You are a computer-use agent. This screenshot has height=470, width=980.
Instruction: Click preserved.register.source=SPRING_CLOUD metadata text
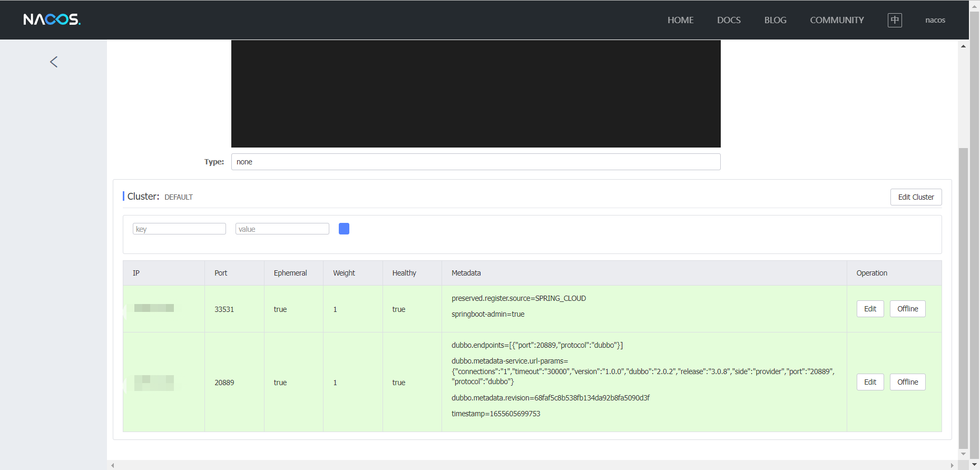pyautogui.click(x=518, y=298)
